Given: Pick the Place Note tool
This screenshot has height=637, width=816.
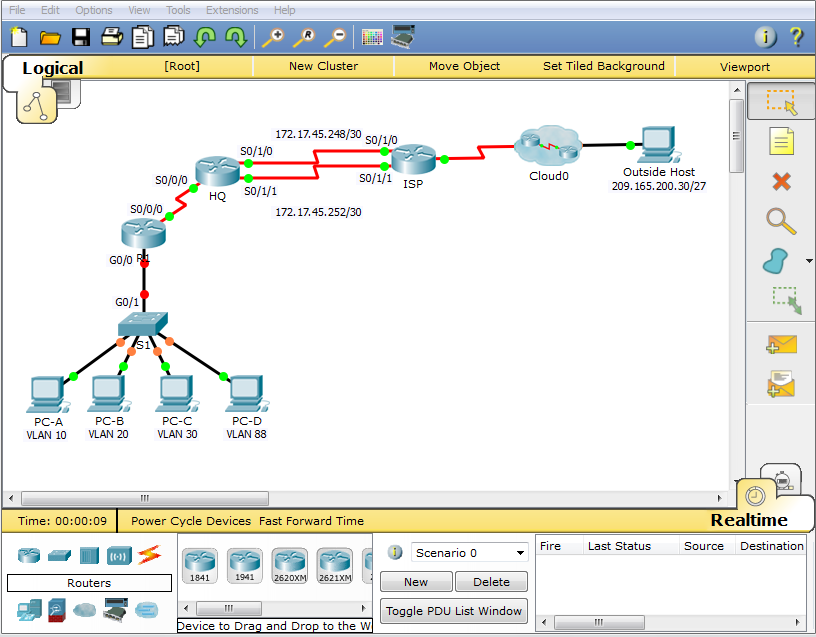Looking at the screenshot, I should pos(780,141).
